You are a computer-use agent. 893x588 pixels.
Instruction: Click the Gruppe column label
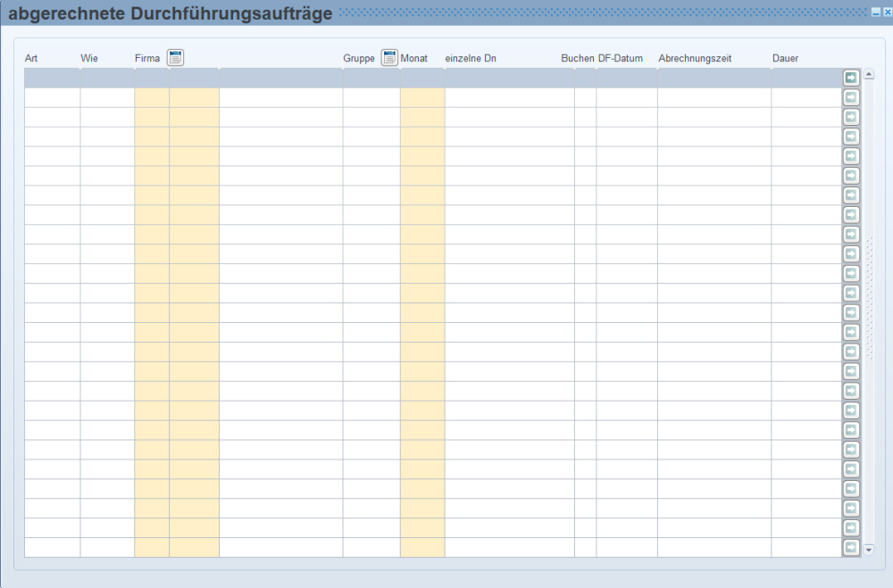pyautogui.click(x=359, y=58)
